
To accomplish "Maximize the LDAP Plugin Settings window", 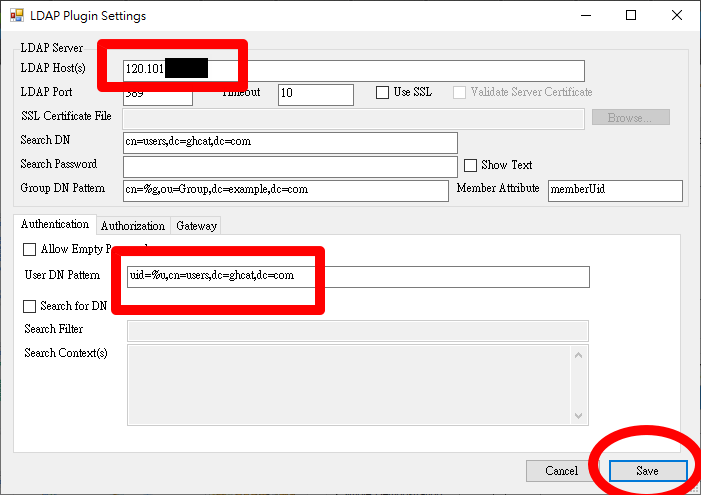I will click(631, 16).
